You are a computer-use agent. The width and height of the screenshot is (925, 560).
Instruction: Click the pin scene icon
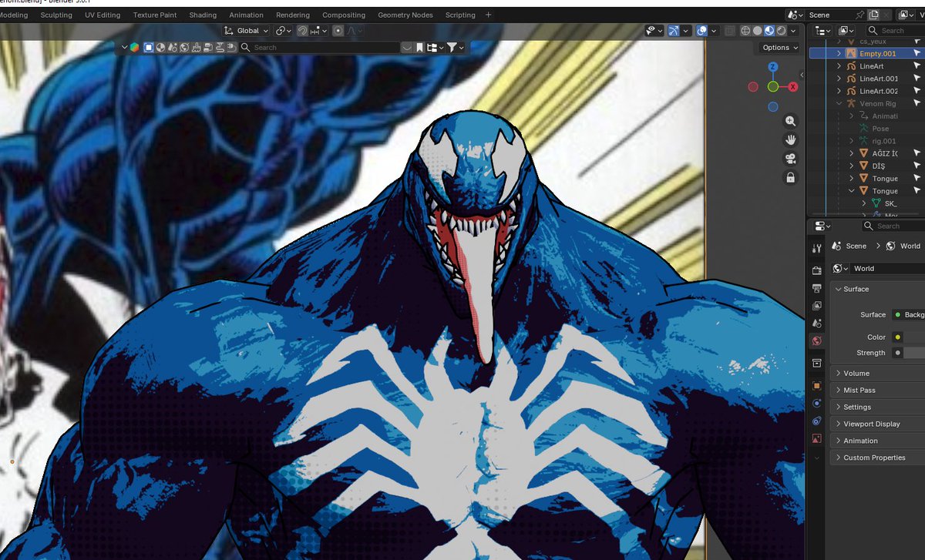click(x=859, y=15)
